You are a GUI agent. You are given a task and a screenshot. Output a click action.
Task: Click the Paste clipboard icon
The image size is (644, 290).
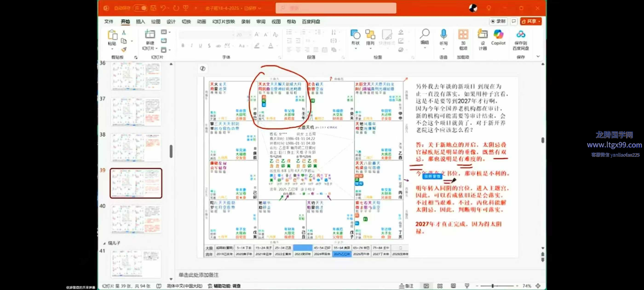point(112,35)
